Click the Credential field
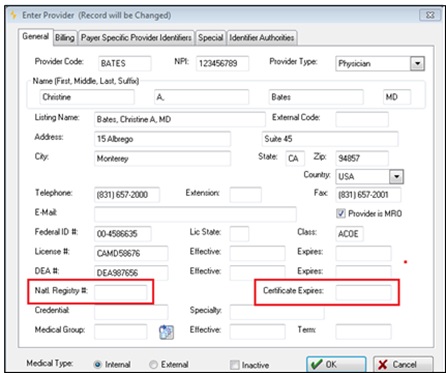This screenshot has height=373, width=446. [x=131, y=312]
